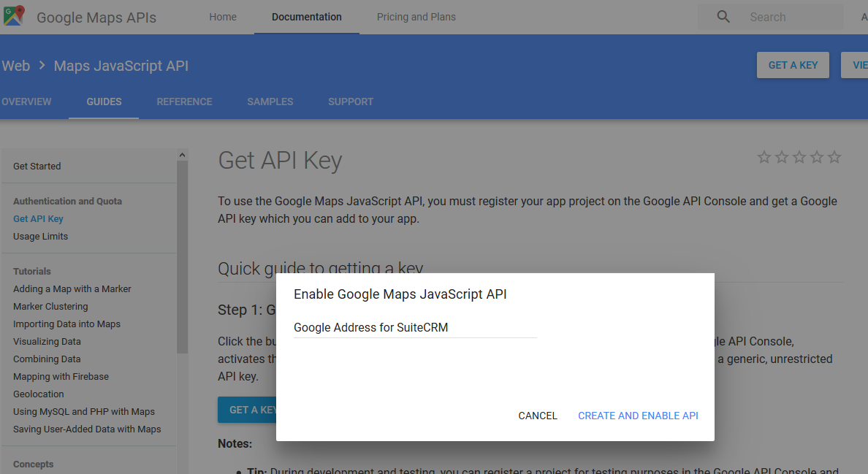The image size is (868, 474).
Task: Open Visualizing Data tutorial
Action: [x=47, y=342]
